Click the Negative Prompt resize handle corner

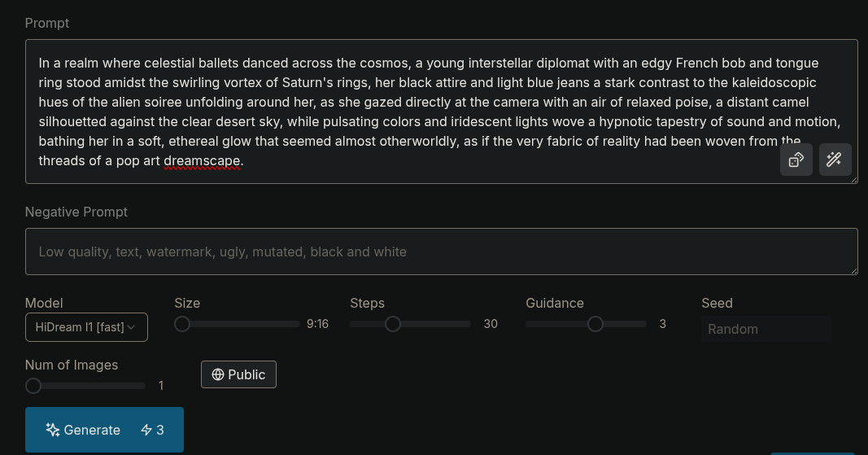tap(854, 270)
